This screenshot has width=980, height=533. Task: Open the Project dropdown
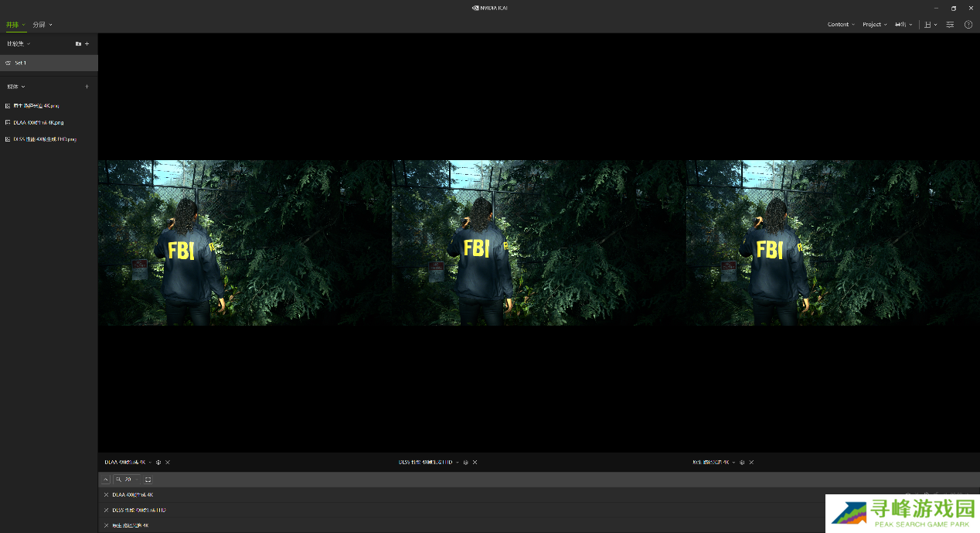pyautogui.click(x=874, y=25)
